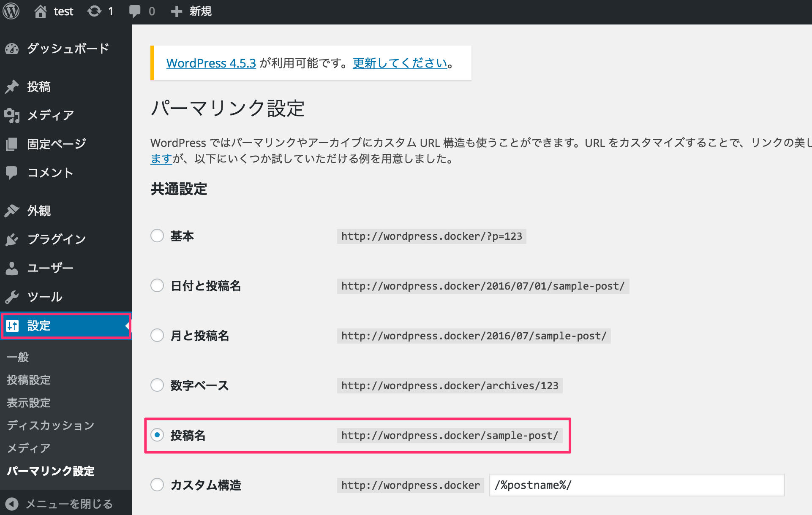The width and height of the screenshot is (812, 515).
Task: Click the ます link in description
Action: [x=161, y=159]
